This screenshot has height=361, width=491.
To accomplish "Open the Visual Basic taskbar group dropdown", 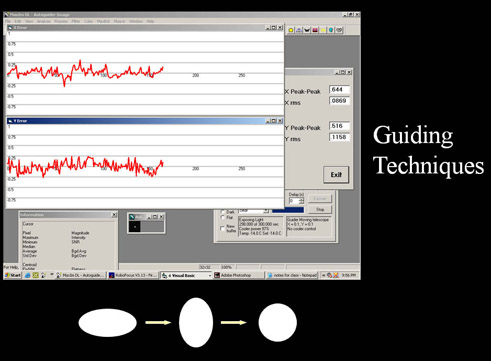I will click(x=210, y=275).
